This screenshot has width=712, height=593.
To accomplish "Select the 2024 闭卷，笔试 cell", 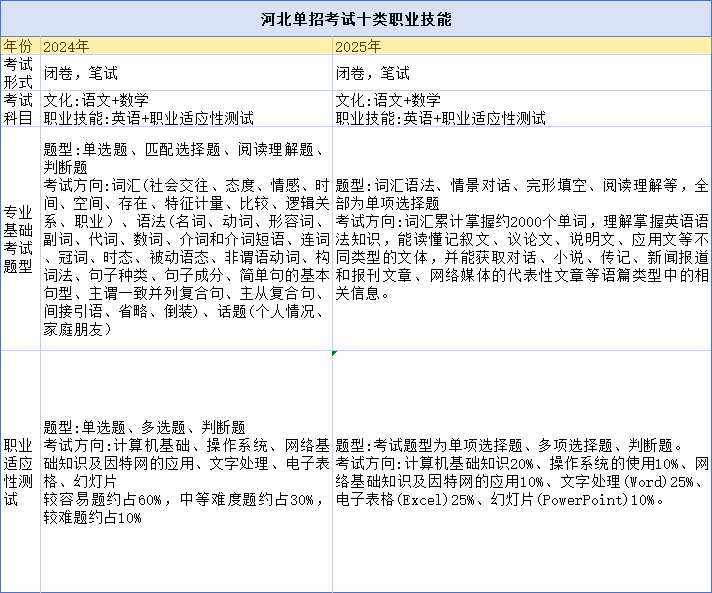I will click(186, 73).
